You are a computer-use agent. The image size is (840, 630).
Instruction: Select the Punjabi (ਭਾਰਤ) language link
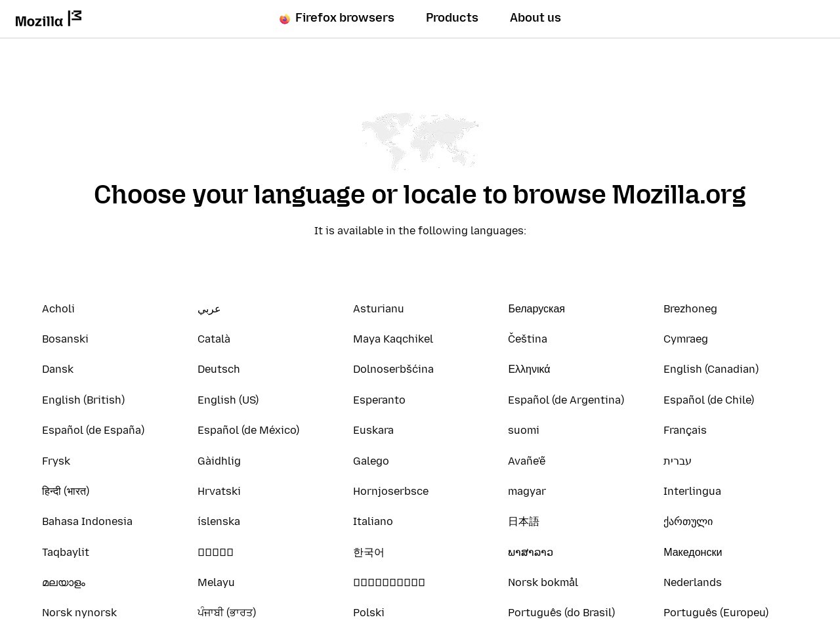(226, 612)
